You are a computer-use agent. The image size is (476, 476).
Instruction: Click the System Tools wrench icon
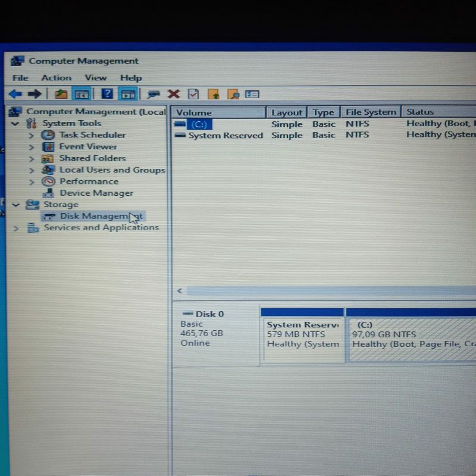(x=32, y=123)
